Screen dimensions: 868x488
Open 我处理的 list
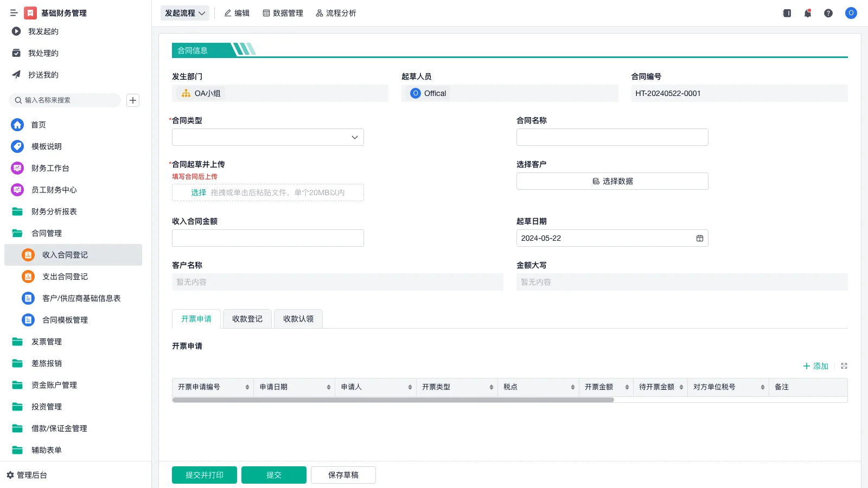[43, 53]
